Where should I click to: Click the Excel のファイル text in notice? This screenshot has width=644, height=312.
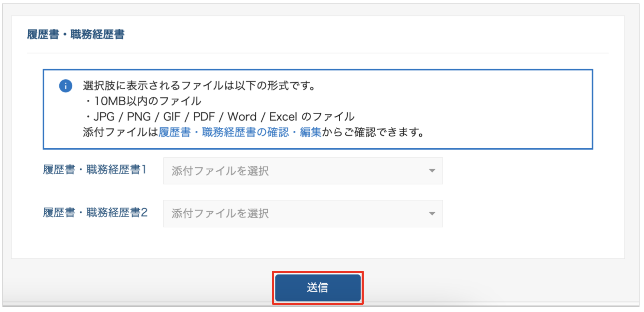312,117
